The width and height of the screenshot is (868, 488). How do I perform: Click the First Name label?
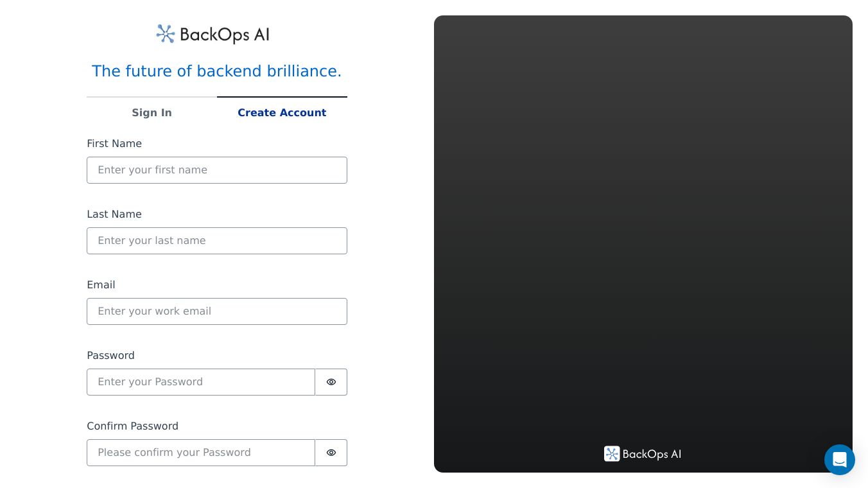pos(114,144)
